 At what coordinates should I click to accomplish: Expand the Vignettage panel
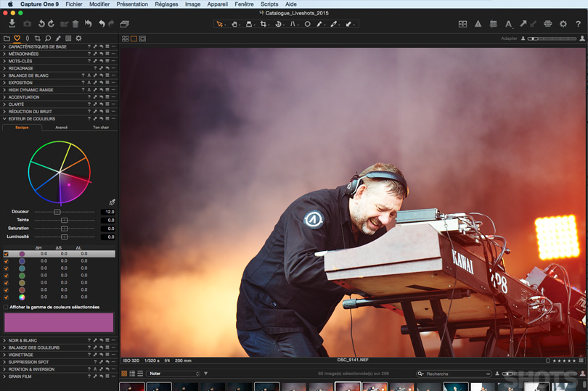[4, 355]
